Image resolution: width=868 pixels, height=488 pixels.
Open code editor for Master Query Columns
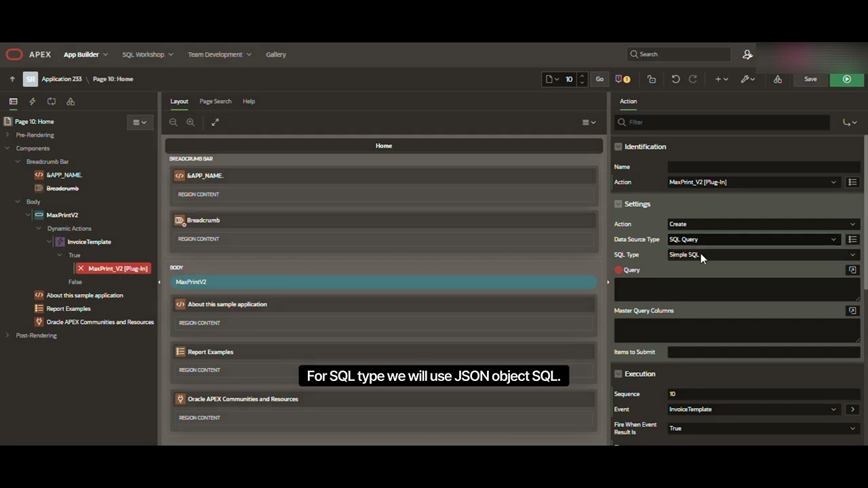click(852, 310)
